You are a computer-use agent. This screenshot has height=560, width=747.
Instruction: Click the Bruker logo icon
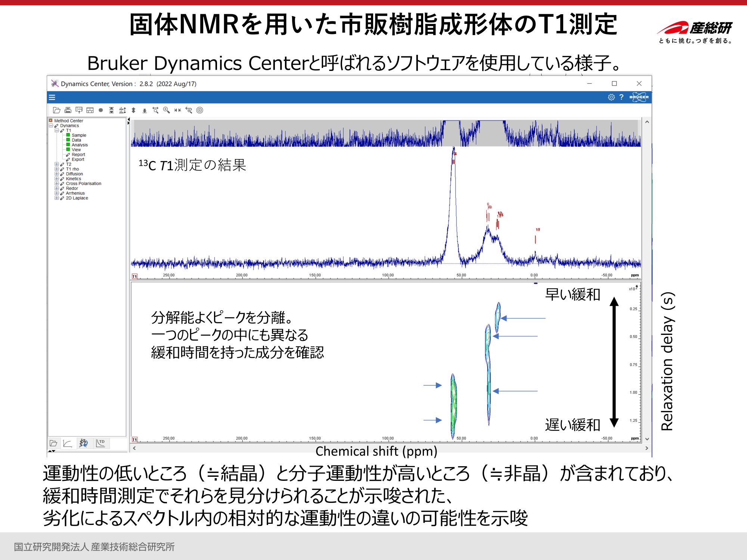click(x=639, y=97)
